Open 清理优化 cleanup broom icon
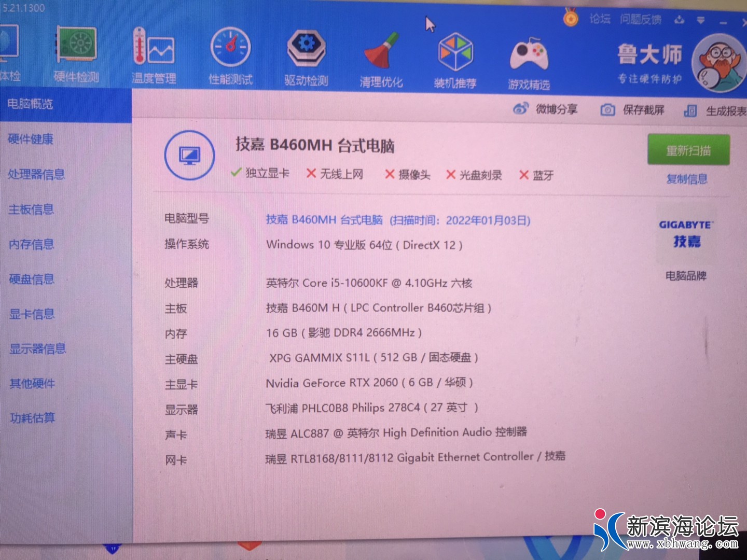The image size is (747, 560). pyautogui.click(x=381, y=57)
